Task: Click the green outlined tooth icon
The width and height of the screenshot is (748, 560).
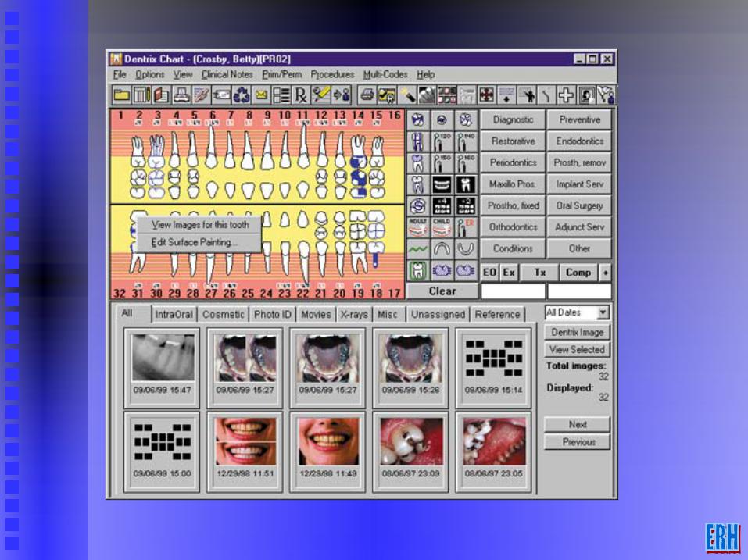Action: (418, 271)
